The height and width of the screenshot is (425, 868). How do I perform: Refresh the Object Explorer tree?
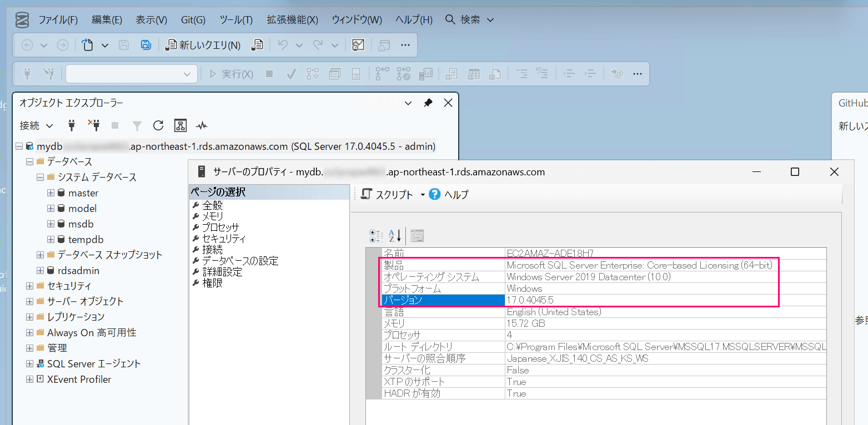coord(158,125)
